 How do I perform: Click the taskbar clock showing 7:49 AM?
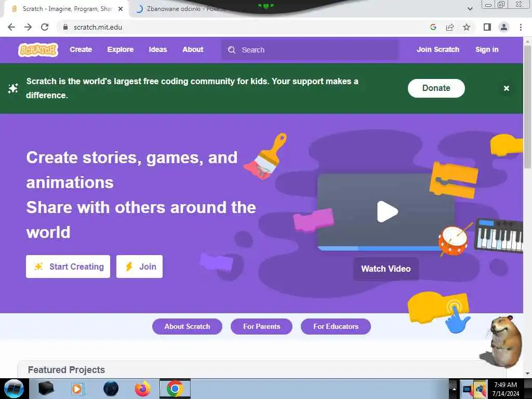coord(506,389)
